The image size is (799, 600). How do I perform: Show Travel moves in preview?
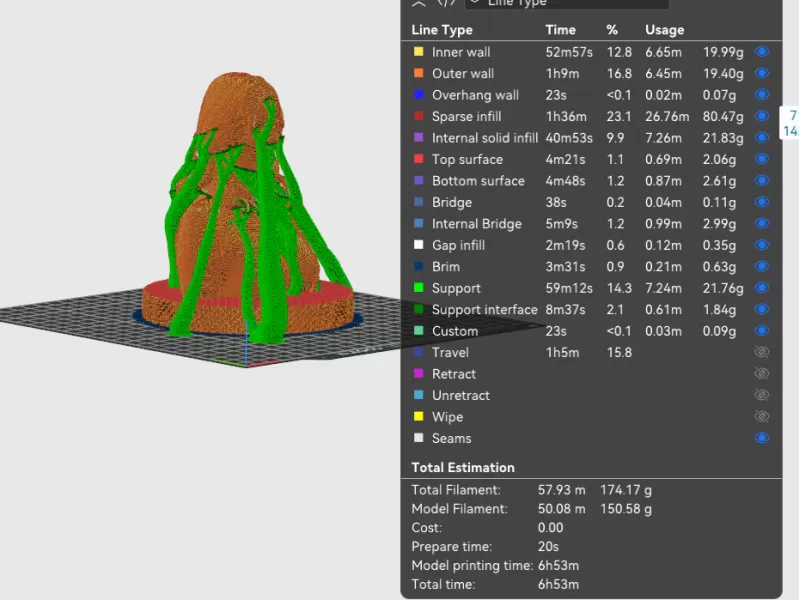tap(762, 352)
